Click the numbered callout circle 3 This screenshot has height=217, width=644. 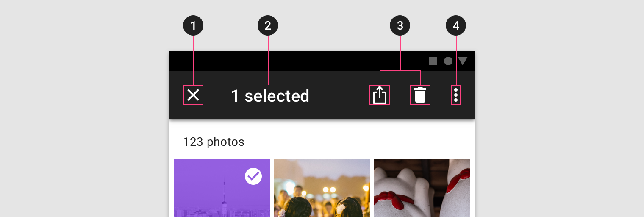tap(400, 26)
